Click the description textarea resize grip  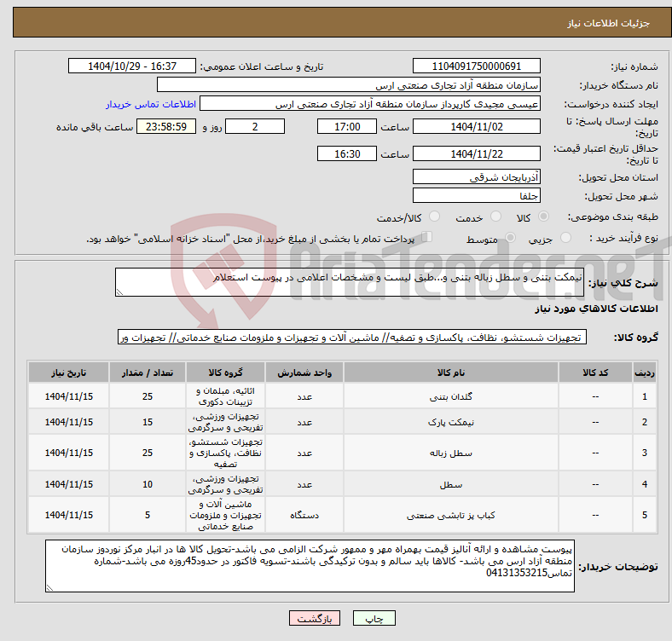(x=119, y=292)
